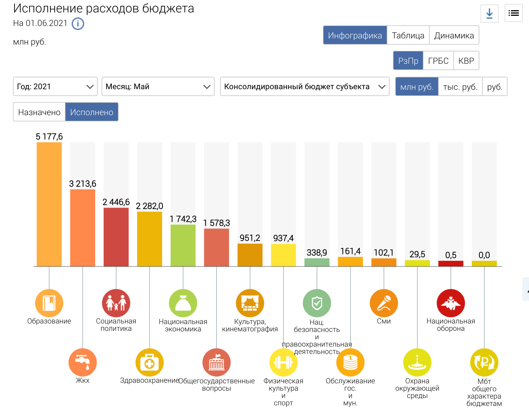Click the Образование book icon
Viewport: 529px width, 420px height.
pyautogui.click(x=49, y=303)
